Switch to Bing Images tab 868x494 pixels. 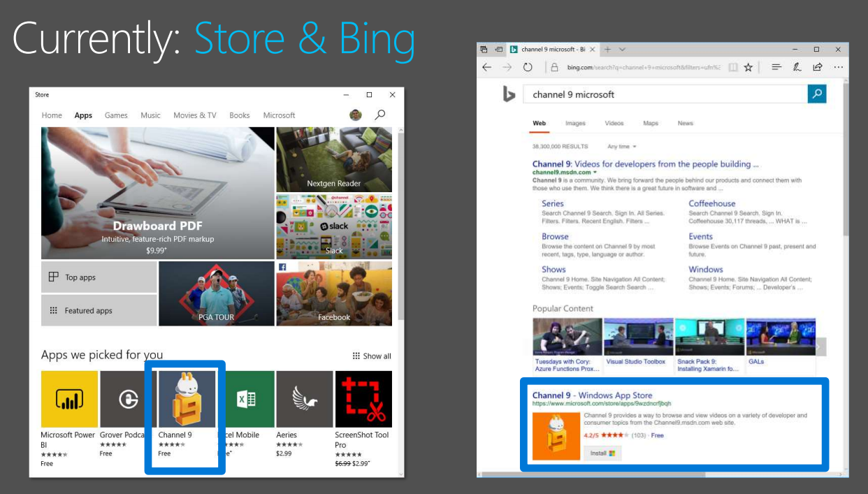point(575,123)
